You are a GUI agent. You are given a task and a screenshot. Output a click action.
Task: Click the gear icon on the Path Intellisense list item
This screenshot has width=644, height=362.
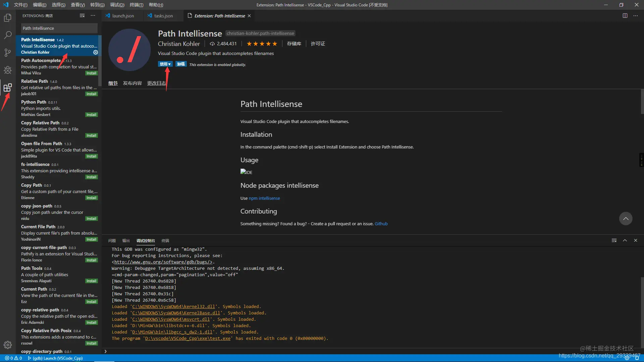pos(96,52)
